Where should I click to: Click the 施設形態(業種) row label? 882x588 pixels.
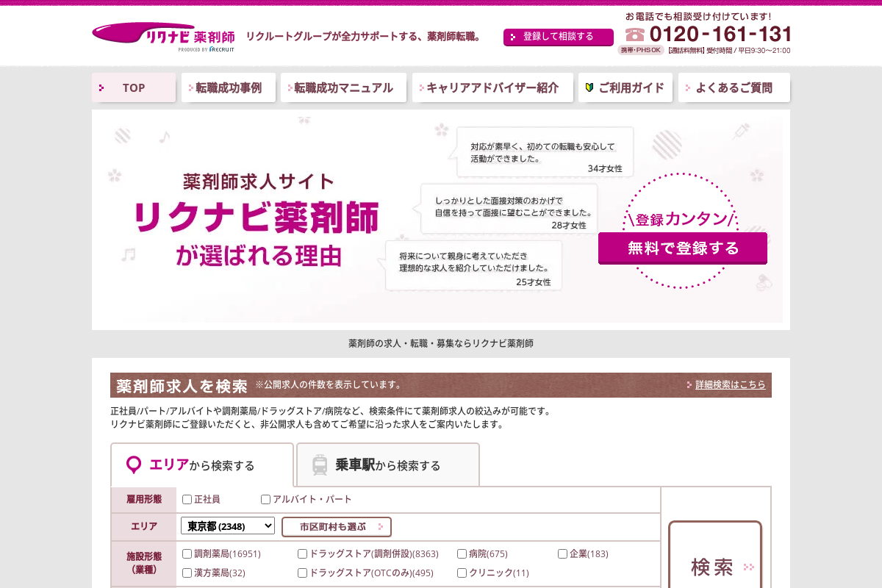point(144,563)
